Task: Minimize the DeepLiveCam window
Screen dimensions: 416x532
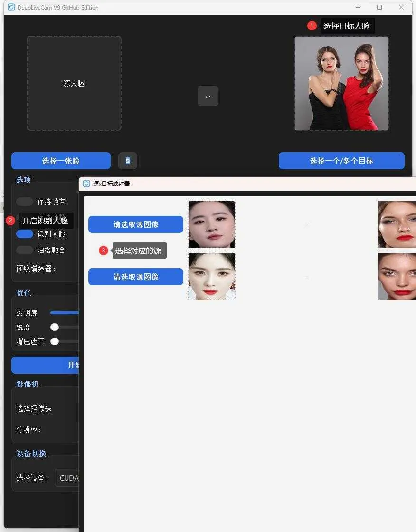Action: [358, 7]
